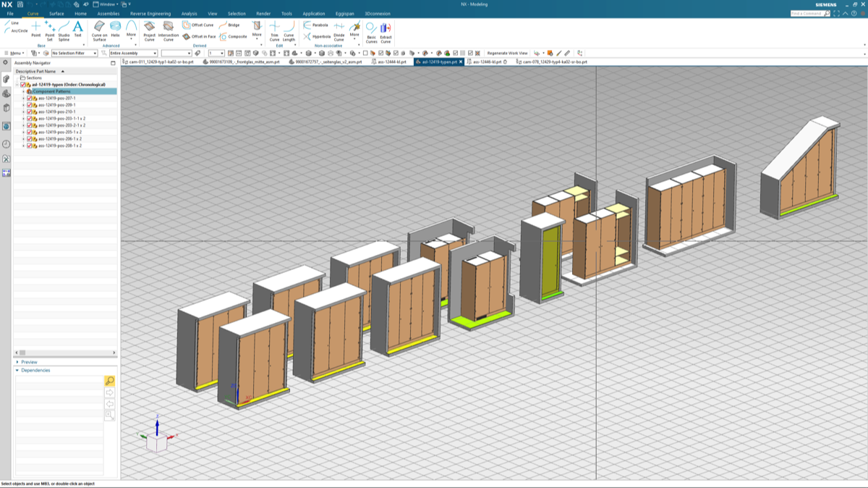Select the Offset Curve tool

tap(198, 25)
